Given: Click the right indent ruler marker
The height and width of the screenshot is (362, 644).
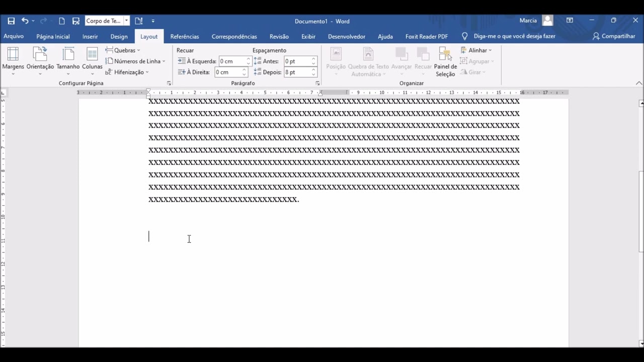Looking at the screenshot, I should click(320, 94).
